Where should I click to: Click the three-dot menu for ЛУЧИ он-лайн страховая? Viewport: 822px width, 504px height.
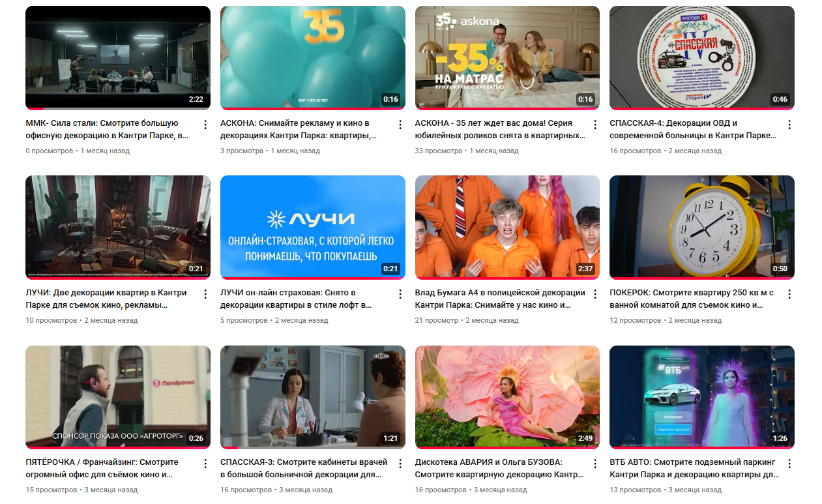(400, 294)
